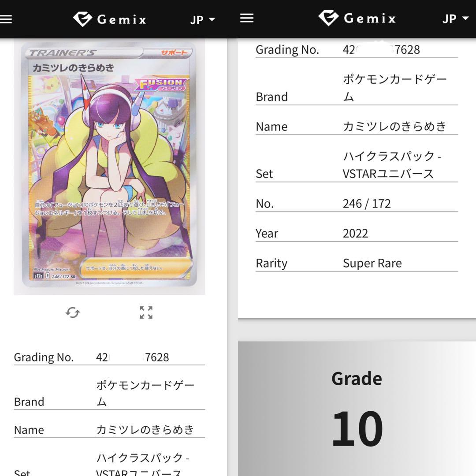Open JP language dropdown in left screen
Image resolution: width=476 pixels, height=476 pixels.
(x=202, y=20)
